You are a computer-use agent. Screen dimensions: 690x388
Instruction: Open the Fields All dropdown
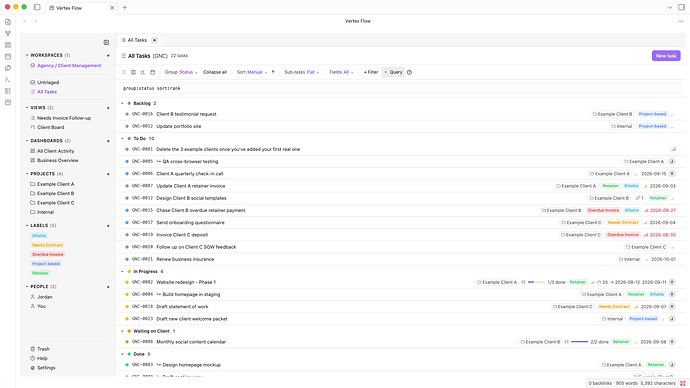(x=341, y=72)
